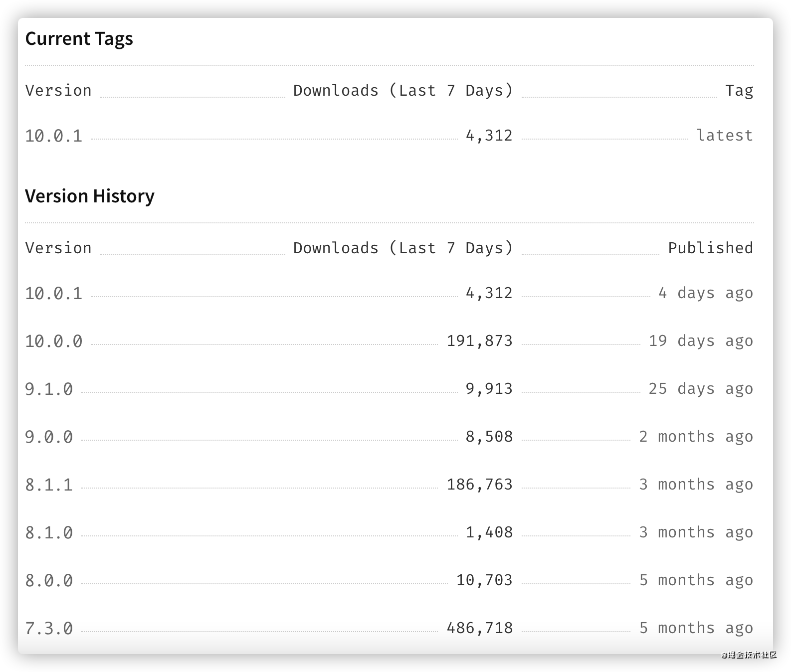The image size is (791, 672).
Task: Go to version 9.0.0
Action: (x=49, y=437)
